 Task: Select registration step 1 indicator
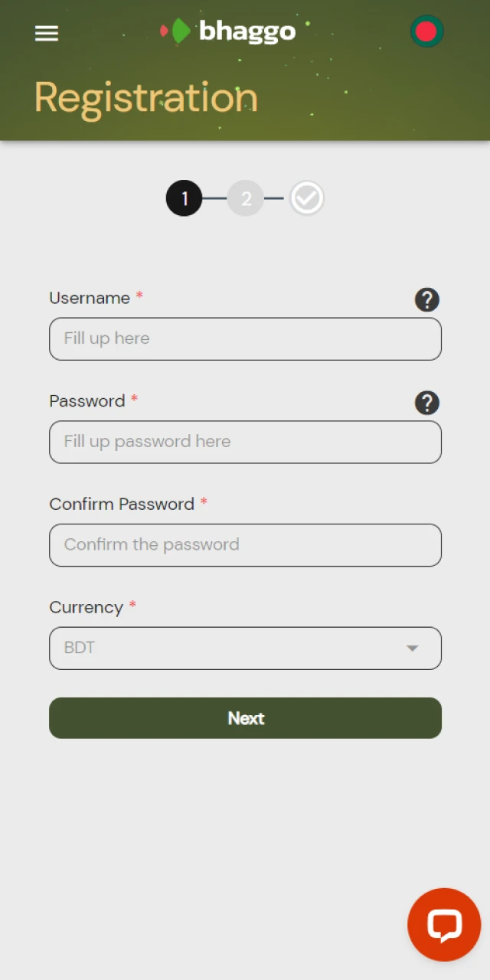coord(184,198)
